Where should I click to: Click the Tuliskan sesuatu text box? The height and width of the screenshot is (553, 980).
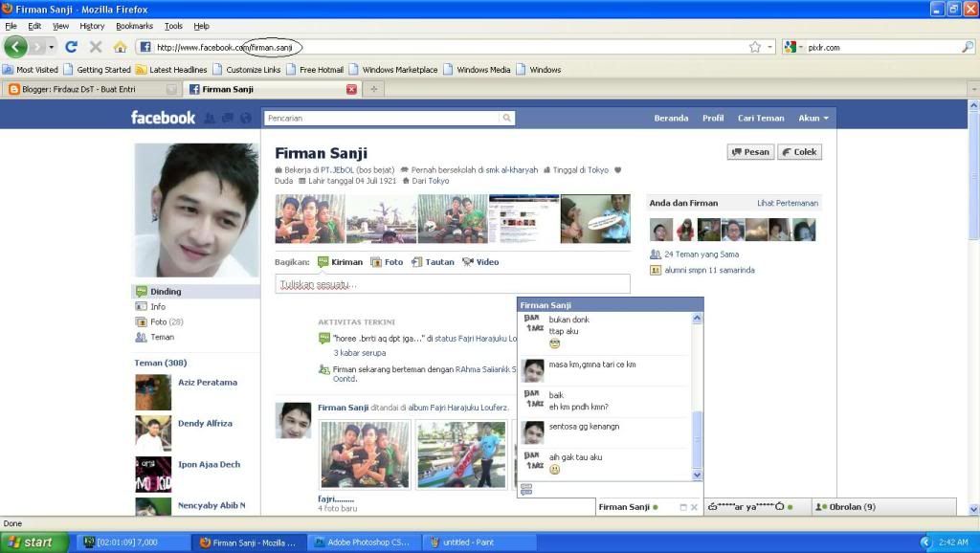[453, 284]
